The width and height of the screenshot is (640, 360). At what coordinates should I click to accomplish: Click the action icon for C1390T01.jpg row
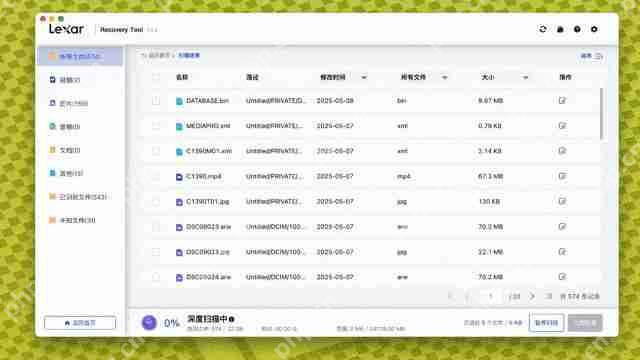coord(562,201)
